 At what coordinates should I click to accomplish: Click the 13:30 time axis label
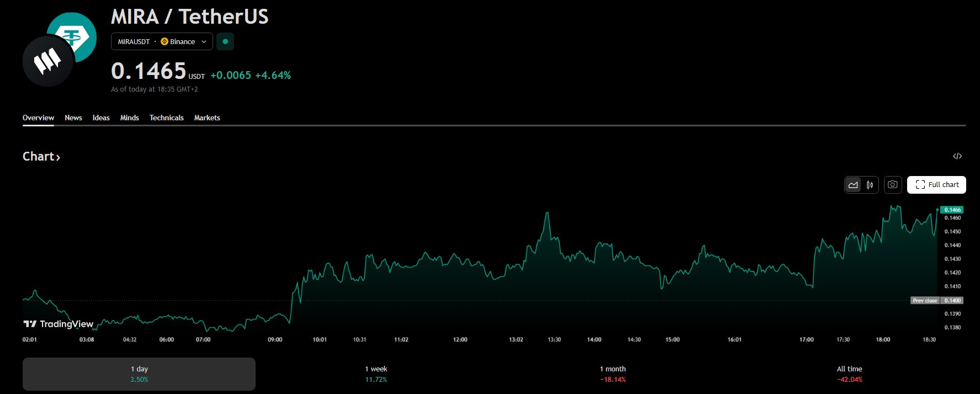point(554,339)
